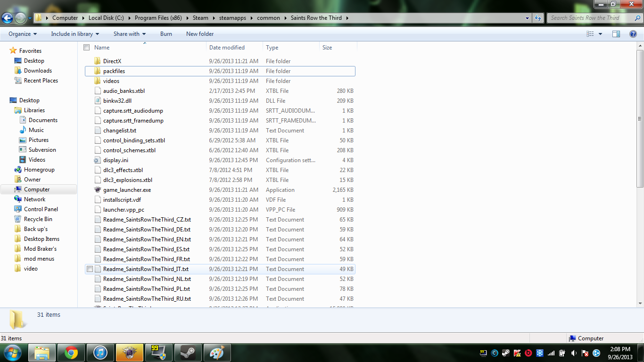The image size is (644, 362).
Task: Open Downloads in Favorites
Action: [38, 71]
